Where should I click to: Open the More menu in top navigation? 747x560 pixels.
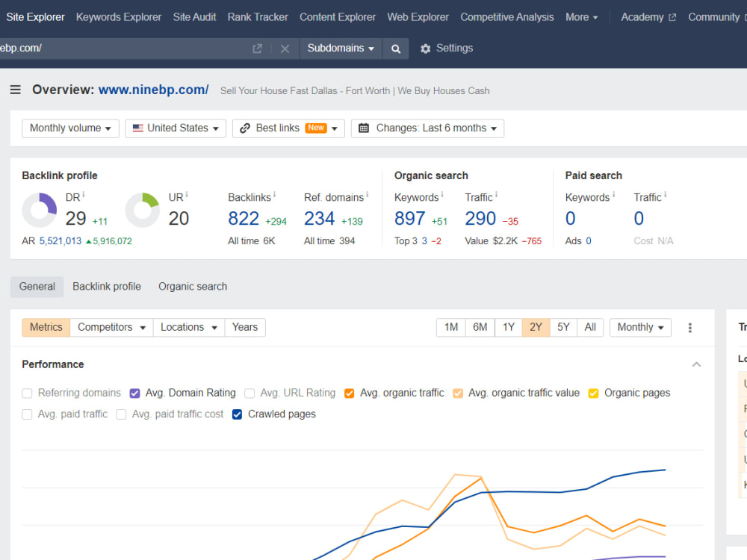pos(581,18)
